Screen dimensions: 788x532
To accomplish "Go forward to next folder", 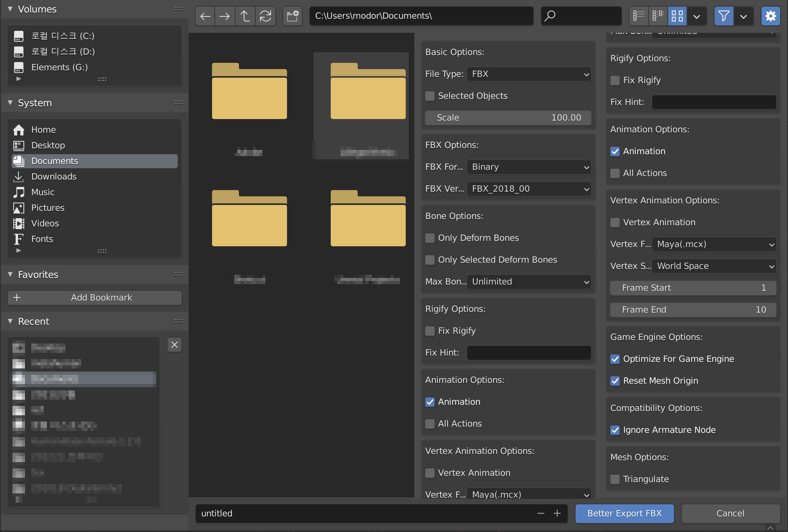I will click(225, 16).
